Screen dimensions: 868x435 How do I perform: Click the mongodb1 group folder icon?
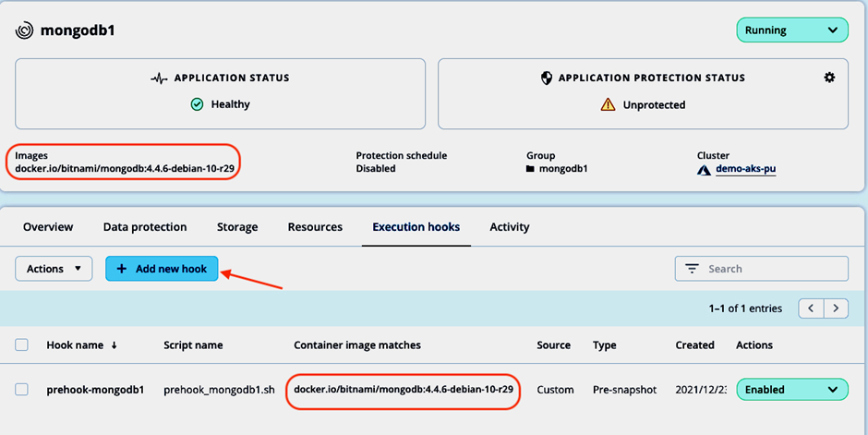(x=530, y=169)
